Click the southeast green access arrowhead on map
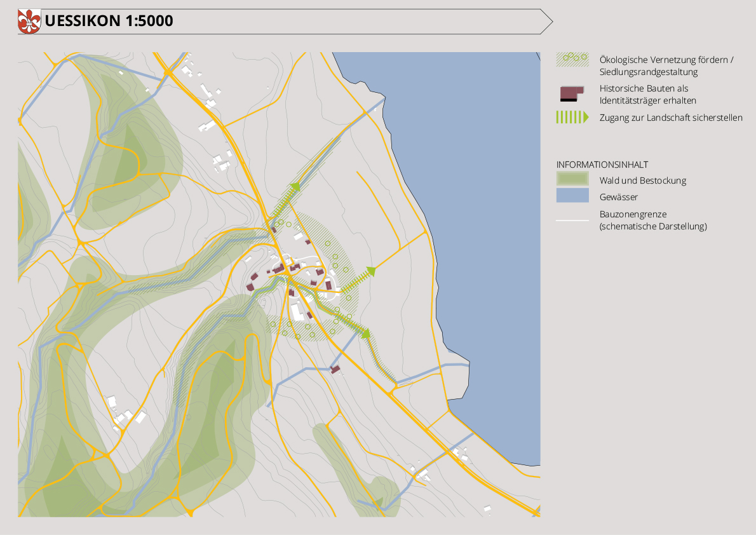 366,332
